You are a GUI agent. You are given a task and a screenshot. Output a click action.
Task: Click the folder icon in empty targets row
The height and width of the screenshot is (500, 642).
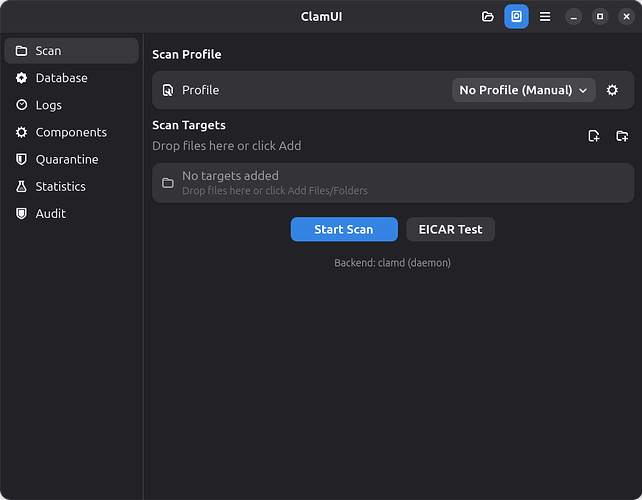pyautogui.click(x=168, y=183)
